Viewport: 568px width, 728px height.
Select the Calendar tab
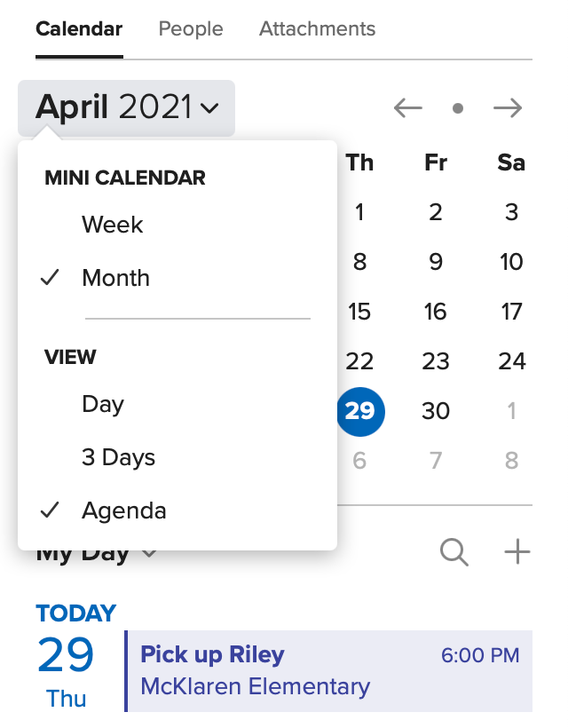pyautogui.click(x=79, y=28)
